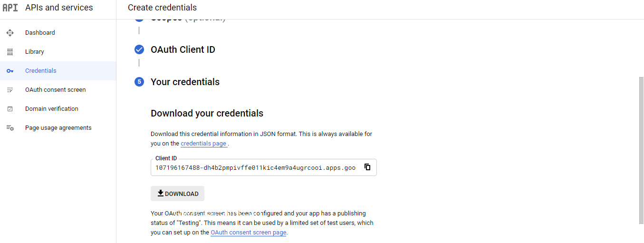Select Domain verification in sidebar
Image resolution: width=644 pixels, height=243 pixels.
pos(51,109)
